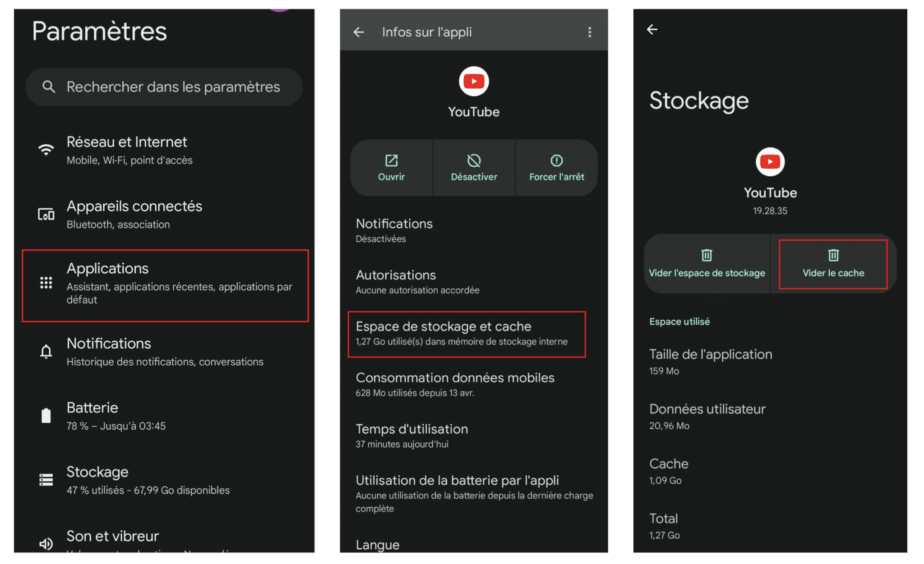924x564 pixels.
Task: Go back from the Stockage screen
Action: click(652, 30)
